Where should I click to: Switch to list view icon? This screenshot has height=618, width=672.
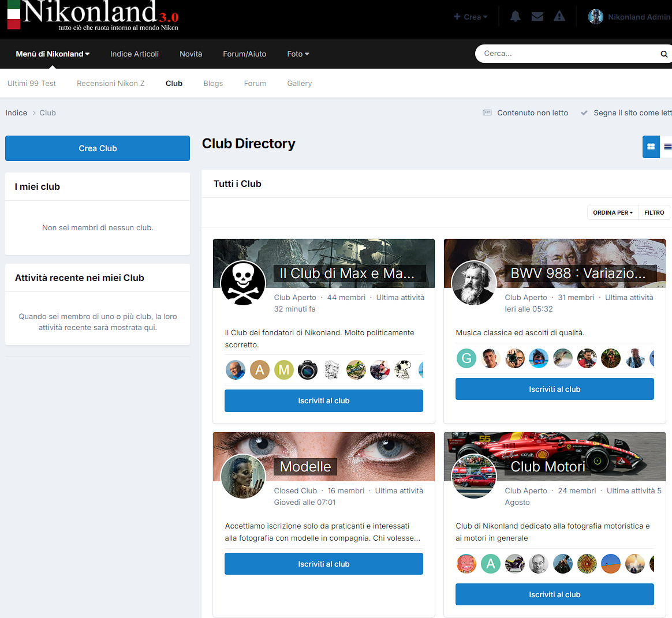[x=667, y=147]
